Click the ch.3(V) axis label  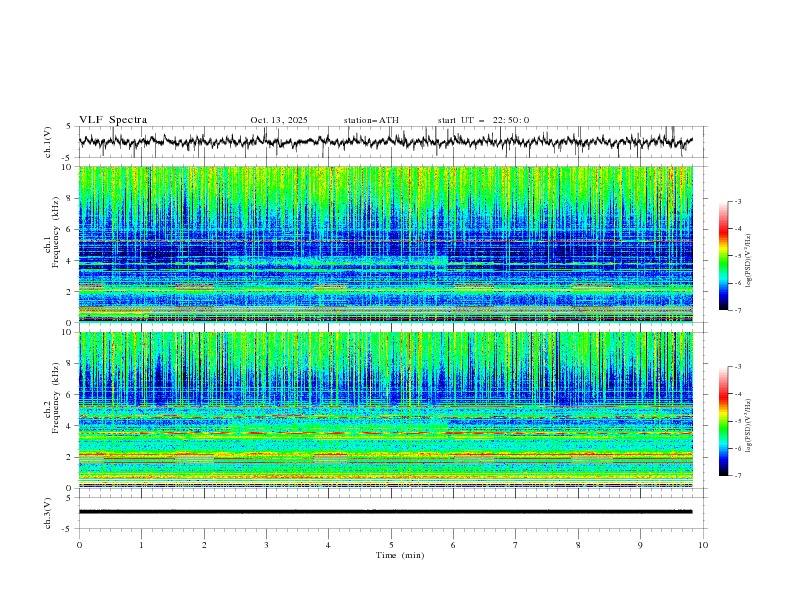48,513
